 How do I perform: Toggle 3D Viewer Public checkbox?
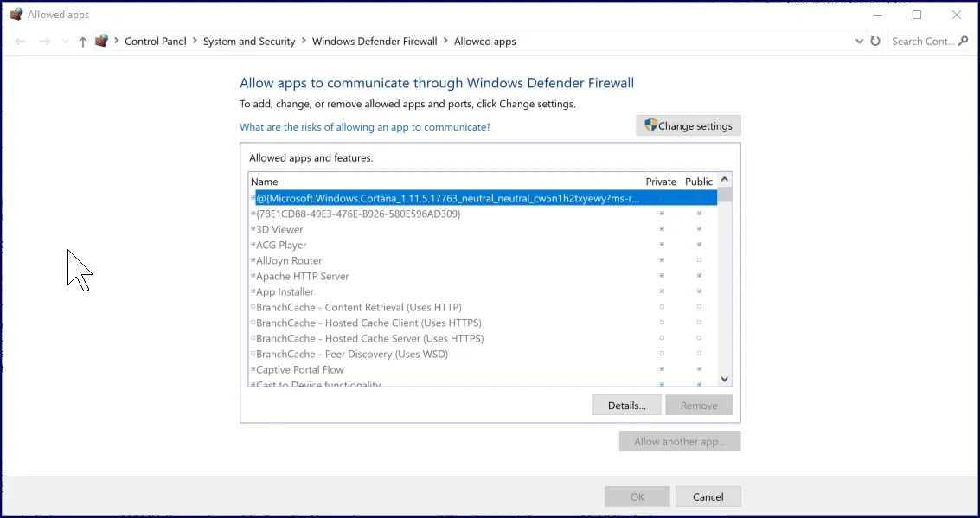(700, 228)
